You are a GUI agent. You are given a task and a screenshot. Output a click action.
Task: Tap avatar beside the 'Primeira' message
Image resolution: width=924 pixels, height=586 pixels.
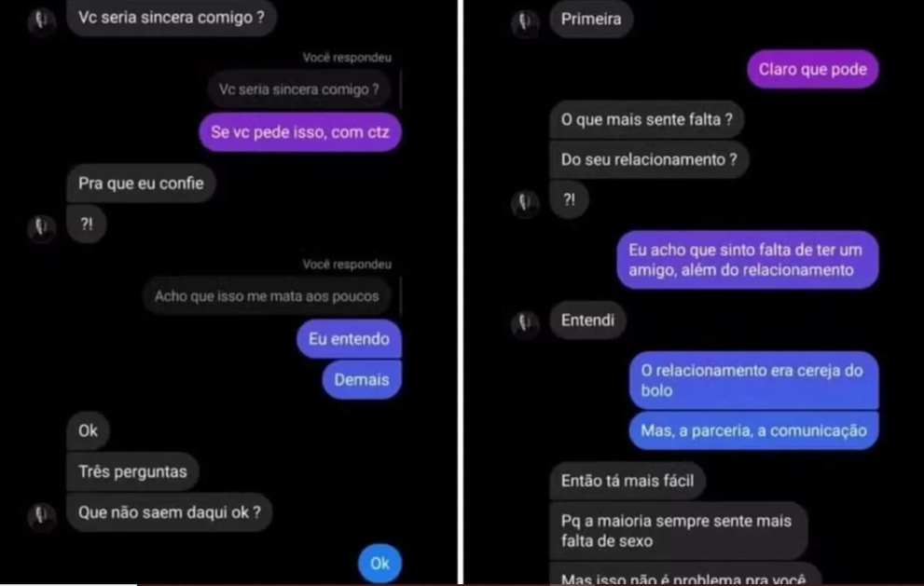(524, 22)
